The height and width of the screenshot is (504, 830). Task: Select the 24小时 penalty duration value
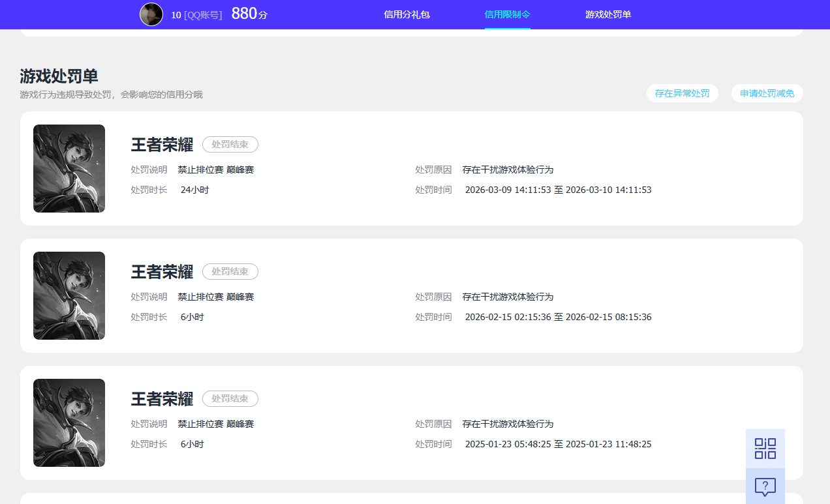(194, 190)
